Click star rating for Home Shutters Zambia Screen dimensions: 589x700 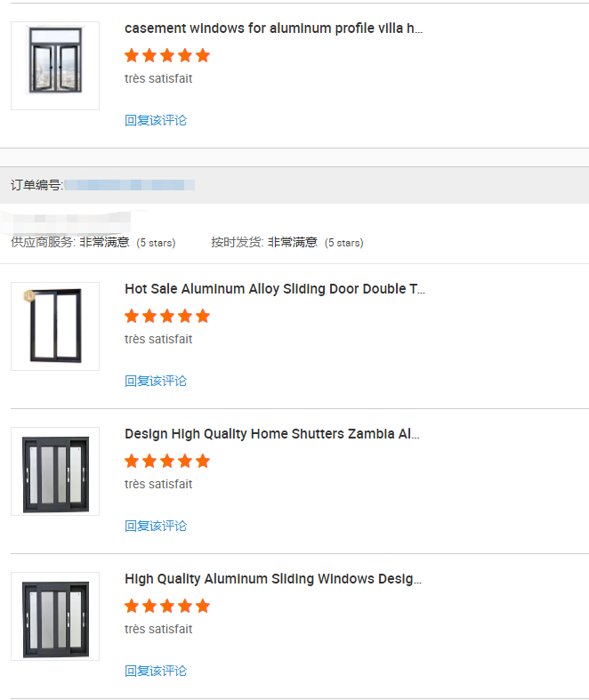click(x=167, y=461)
